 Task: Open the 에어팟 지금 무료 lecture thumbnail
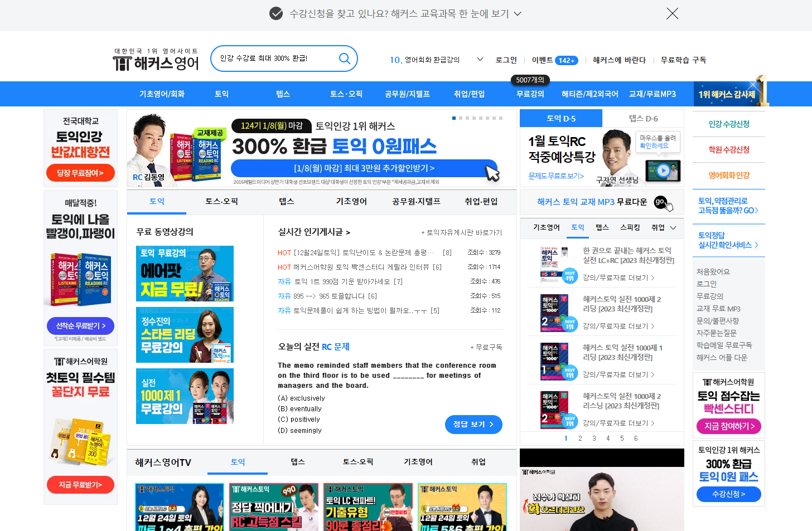click(x=185, y=274)
